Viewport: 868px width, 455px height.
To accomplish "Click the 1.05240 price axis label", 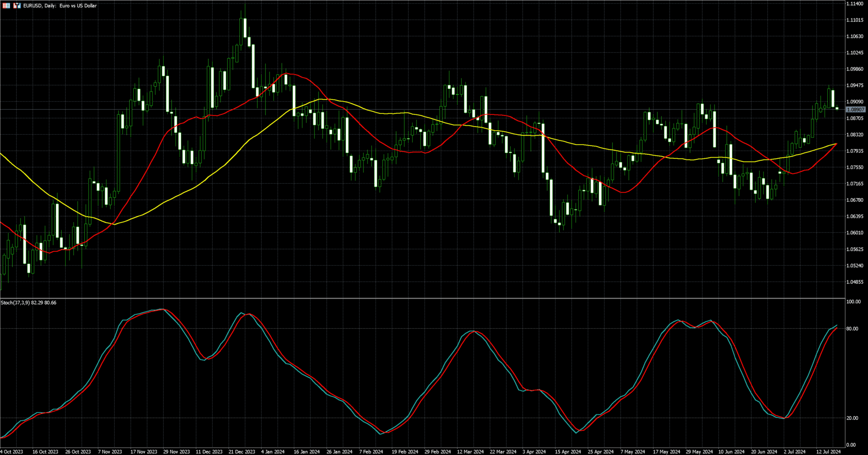I will (x=855, y=266).
